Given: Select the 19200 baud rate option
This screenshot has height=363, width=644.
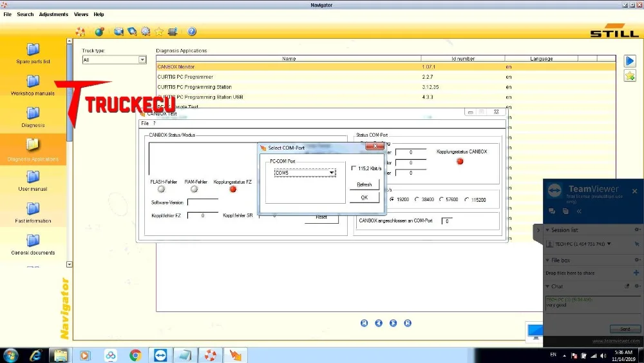Looking at the screenshot, I should click(x=392, y=199).
